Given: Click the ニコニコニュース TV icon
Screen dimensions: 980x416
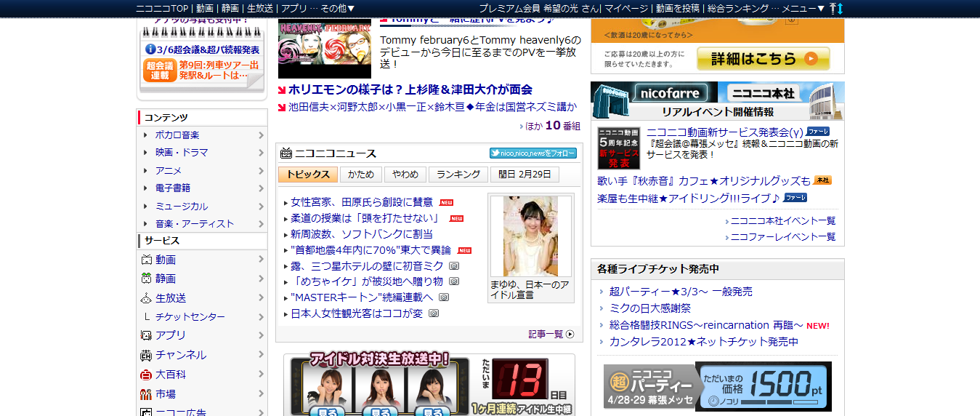Looking at the screenshot, I should (286, 153).
